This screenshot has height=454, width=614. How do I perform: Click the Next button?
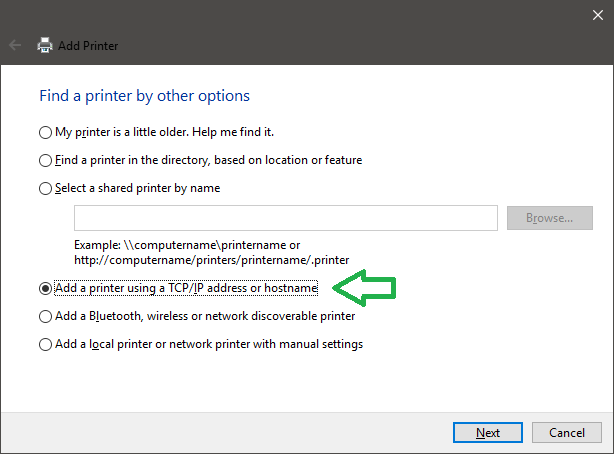(x=488, y=433)
